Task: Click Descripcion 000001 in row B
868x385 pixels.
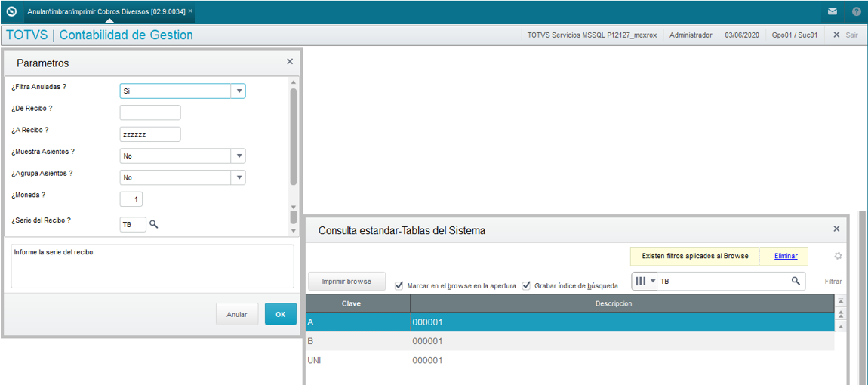Action: (427, 341)
